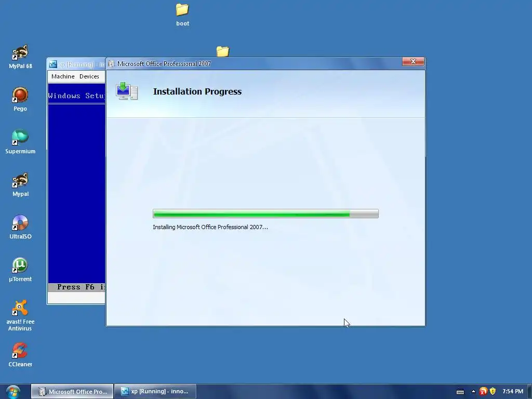Launch the Pego desktop icon
Image resolution: width=532 pixels, height=399 pixels.
coord(20,99)
